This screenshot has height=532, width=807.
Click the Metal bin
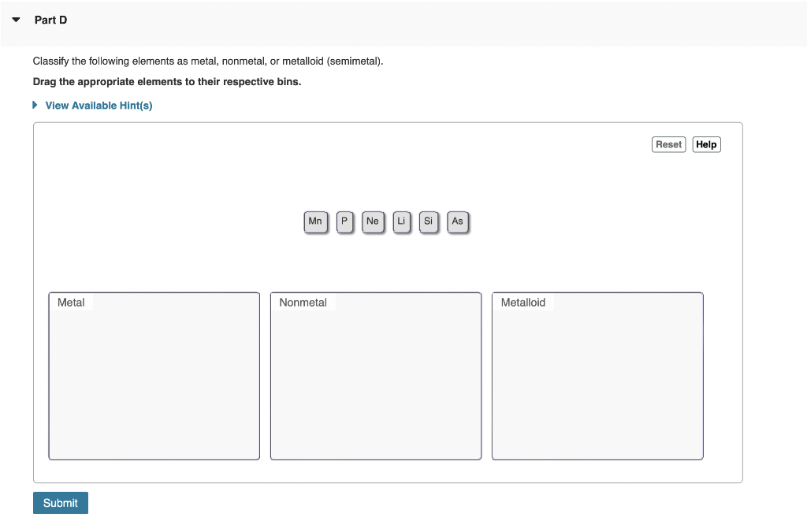coord(154,376)
